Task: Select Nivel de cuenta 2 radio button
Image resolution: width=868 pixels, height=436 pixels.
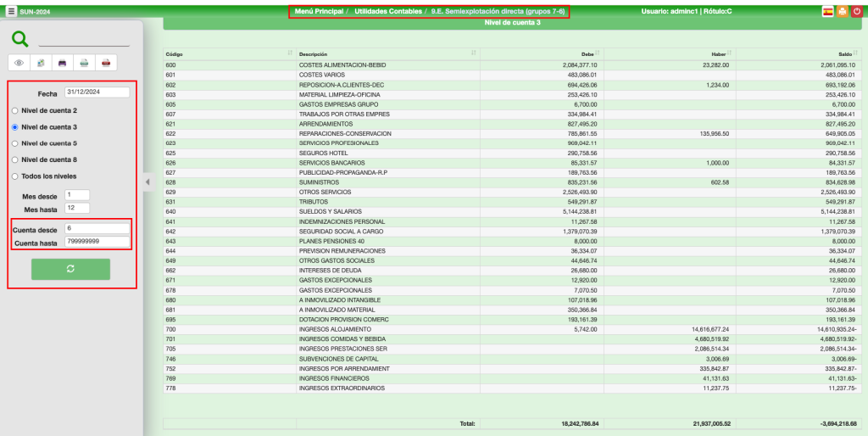Action: coord(15,111)
